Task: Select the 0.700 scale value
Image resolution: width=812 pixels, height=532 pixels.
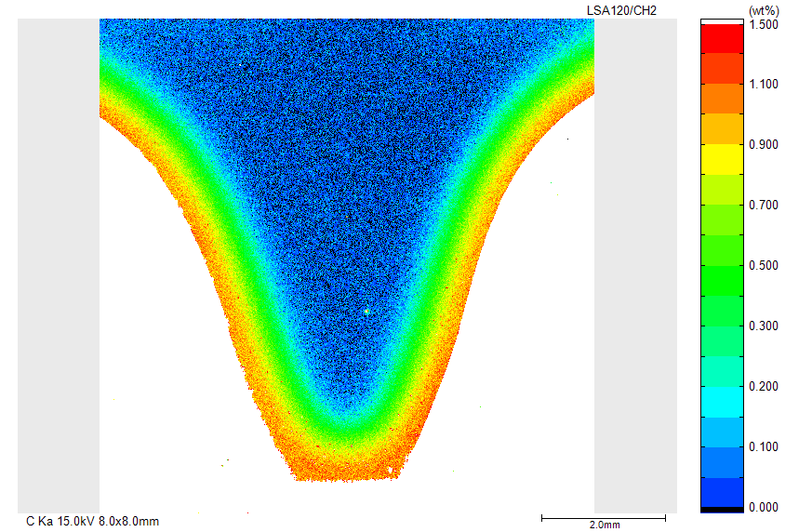Action: (764, 206)
